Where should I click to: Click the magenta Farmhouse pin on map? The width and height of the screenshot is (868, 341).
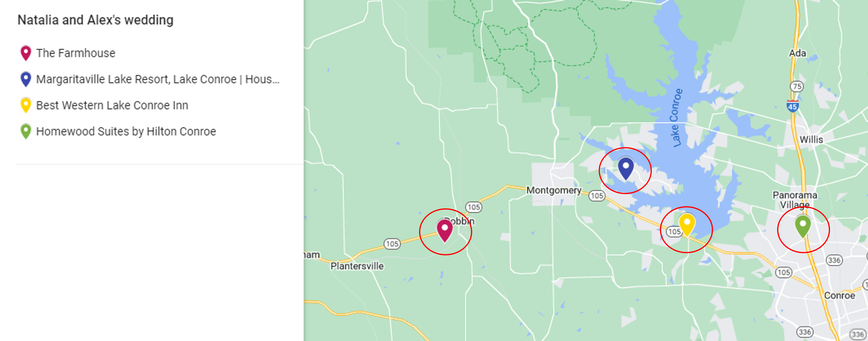[445, 230]
